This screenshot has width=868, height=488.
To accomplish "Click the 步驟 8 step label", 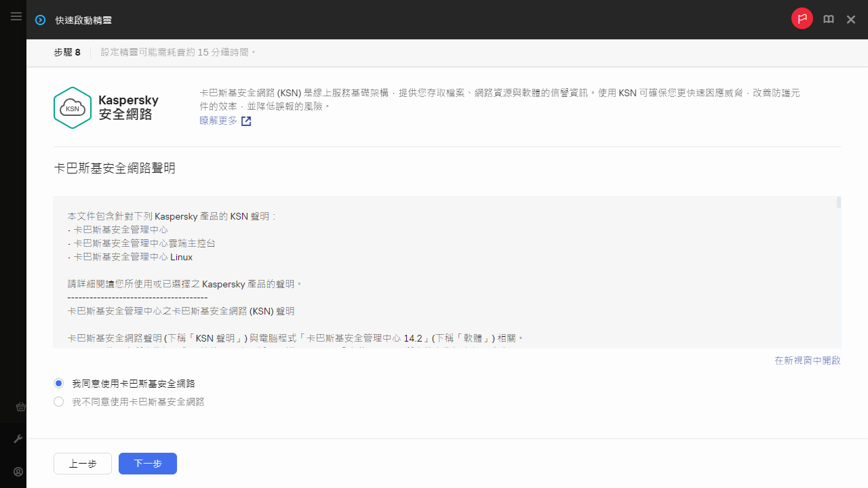I will click(67, 52).
